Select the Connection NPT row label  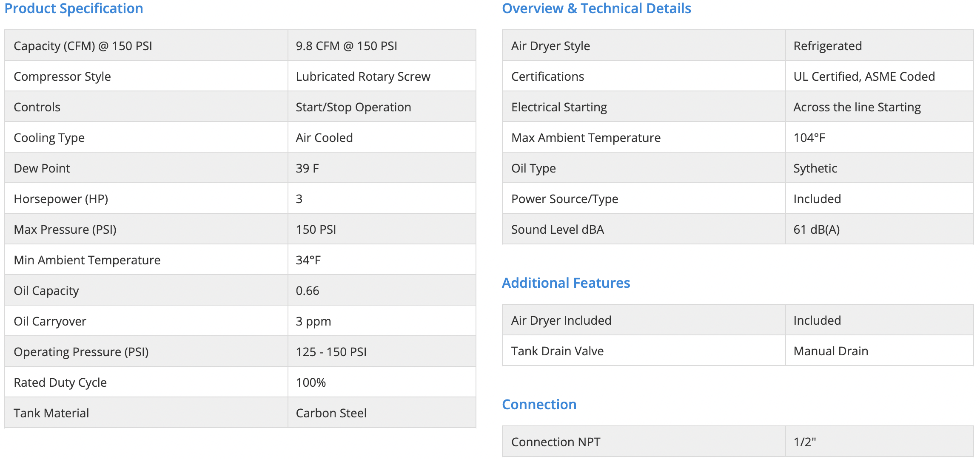556,442
